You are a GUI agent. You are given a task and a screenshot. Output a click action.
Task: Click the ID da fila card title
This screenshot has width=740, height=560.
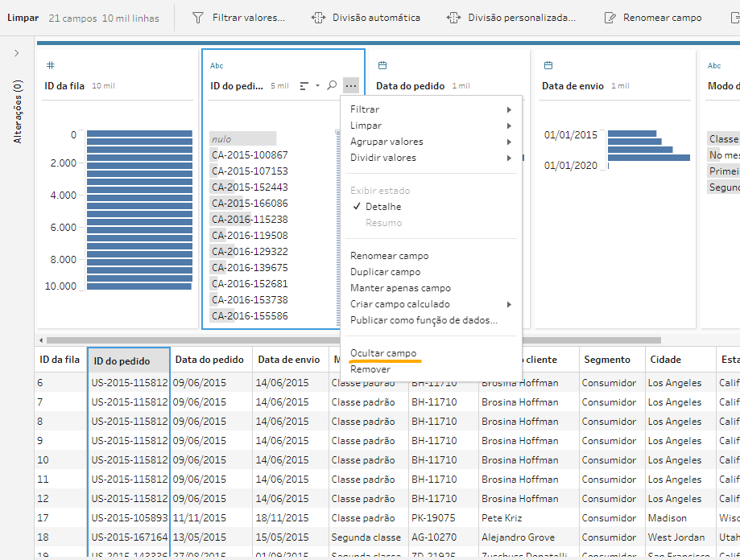click(64, 86)
